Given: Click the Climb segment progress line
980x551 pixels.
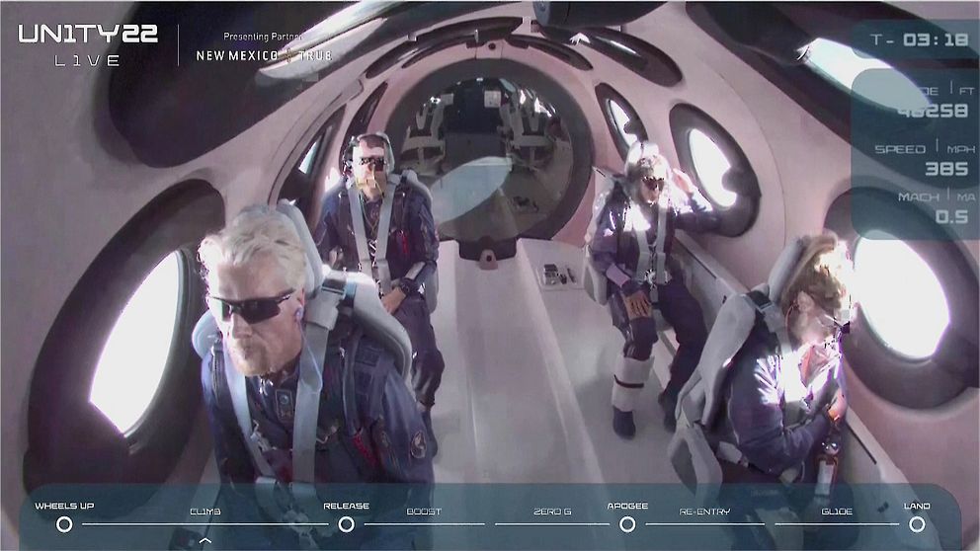Looking at the screenshot, I should (x=205, y=524).
